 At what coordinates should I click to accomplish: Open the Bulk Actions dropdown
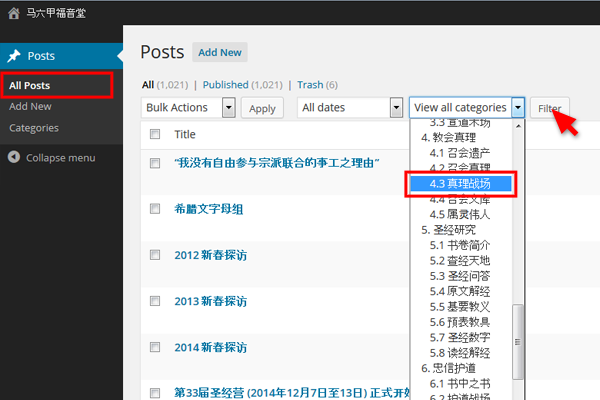coord(188,108)
